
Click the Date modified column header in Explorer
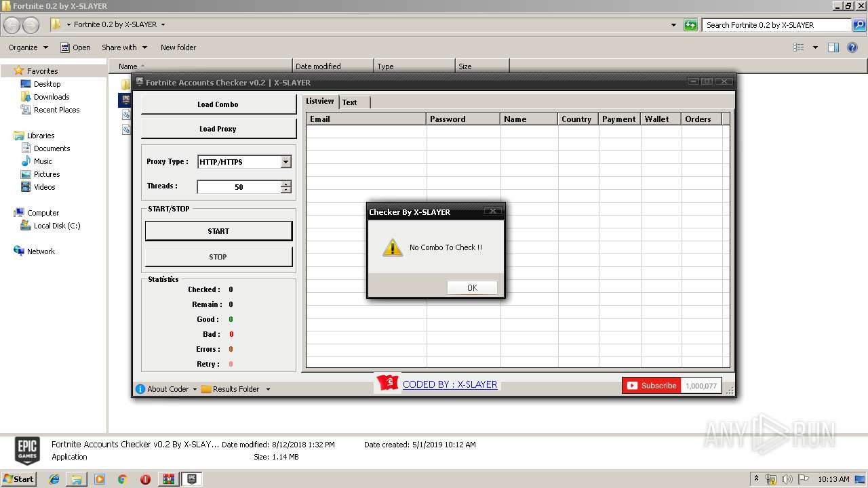(333, 66)
